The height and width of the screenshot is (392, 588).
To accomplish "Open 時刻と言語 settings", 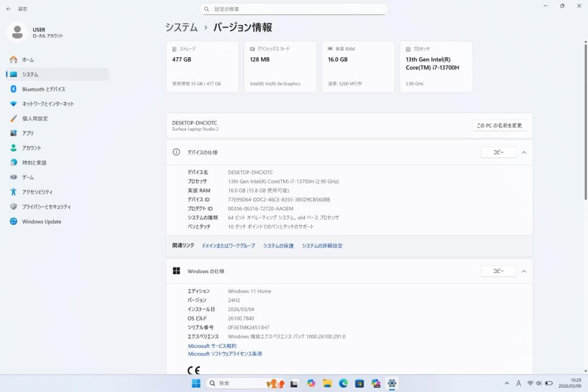I will pyautogui.click(x=57, y=162).
